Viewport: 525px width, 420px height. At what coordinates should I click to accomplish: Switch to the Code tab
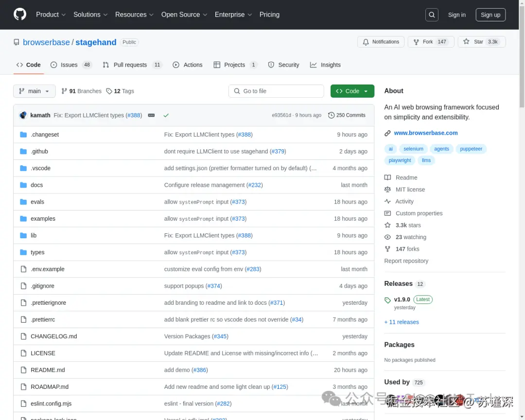(x=29, y=65)
